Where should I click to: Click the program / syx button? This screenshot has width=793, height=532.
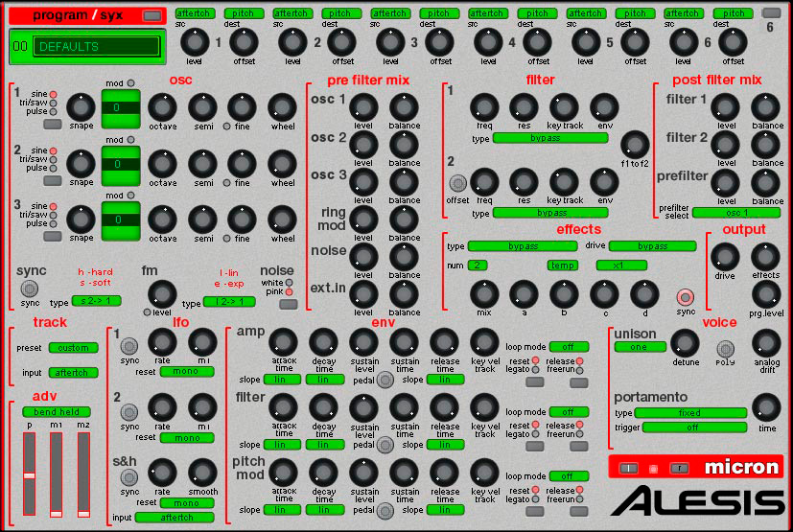tap(152, 15)
